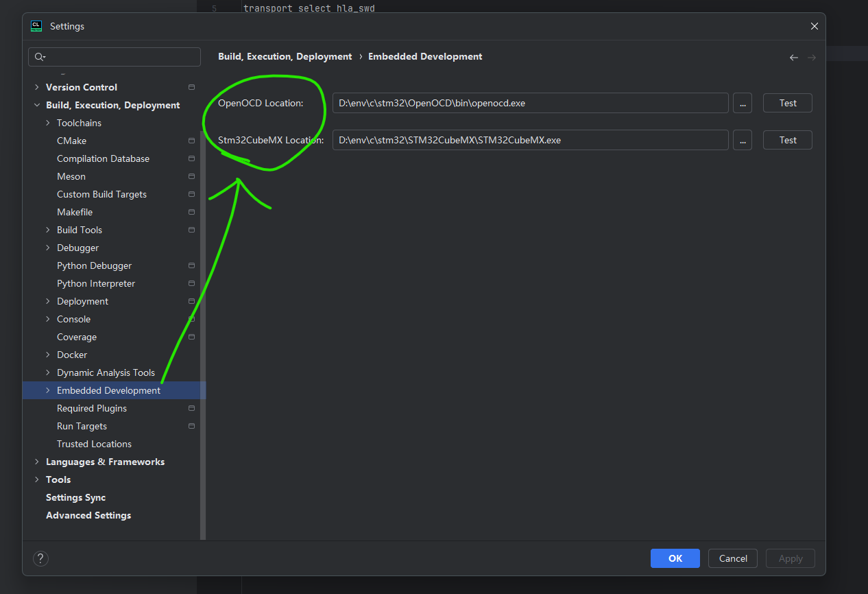Expand Languages & Frameworks section
The image size is (868, 594).
click(x=36, y=462)
